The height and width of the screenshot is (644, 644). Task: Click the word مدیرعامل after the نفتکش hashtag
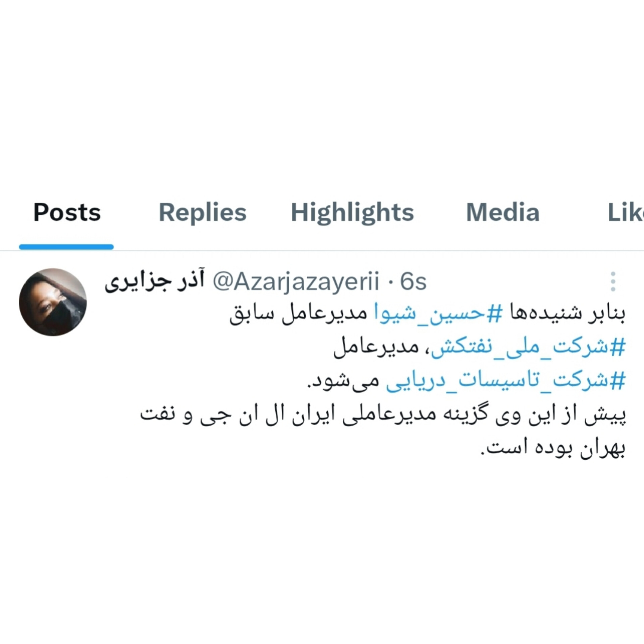376,347
